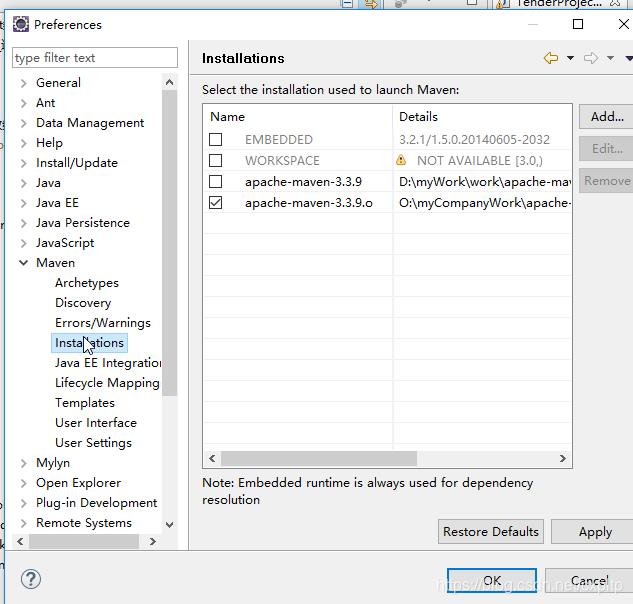Click the Remove button

coord(606,180)
